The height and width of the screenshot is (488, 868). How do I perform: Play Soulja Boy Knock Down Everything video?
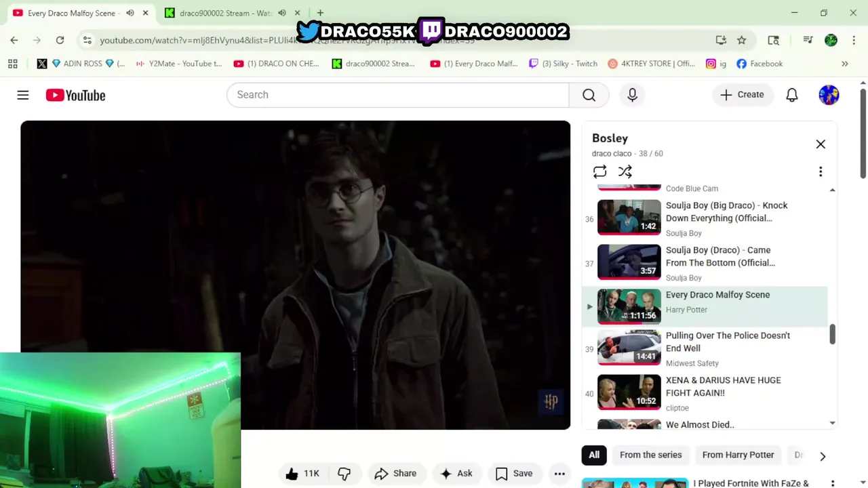click(705, 218)
